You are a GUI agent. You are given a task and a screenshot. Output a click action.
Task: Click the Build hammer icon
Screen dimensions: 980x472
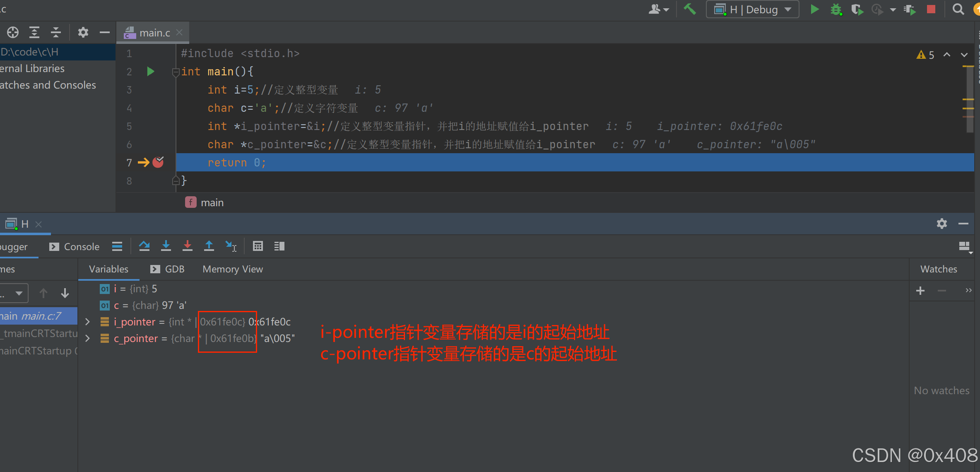click(x=689, y=9)
